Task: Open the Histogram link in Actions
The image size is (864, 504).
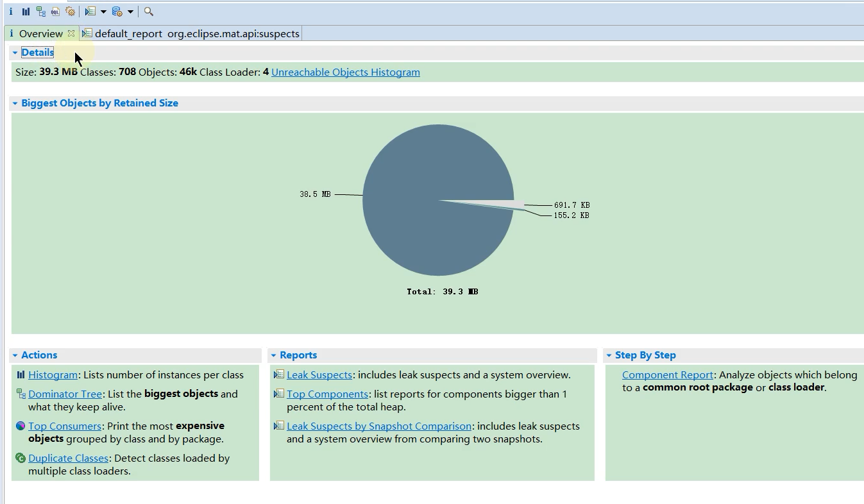Action: [x=53, y=374]
